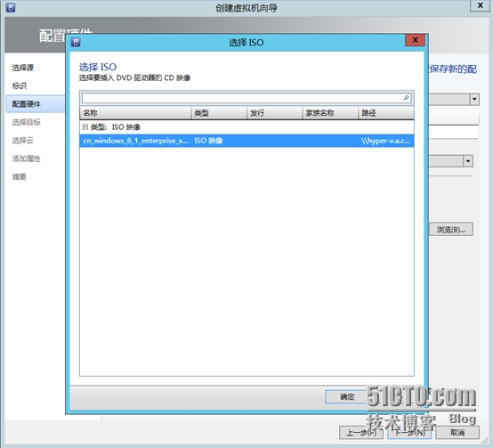Open the 摘要 wizard step
493x448 pixels.
tap(20, 177)
